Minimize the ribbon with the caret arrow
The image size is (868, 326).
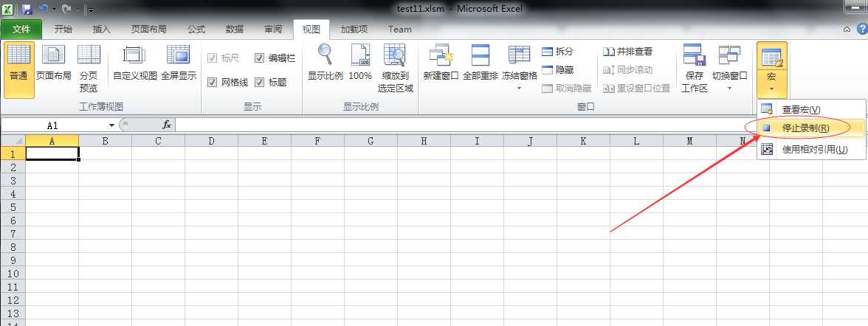tap(847, 30)
